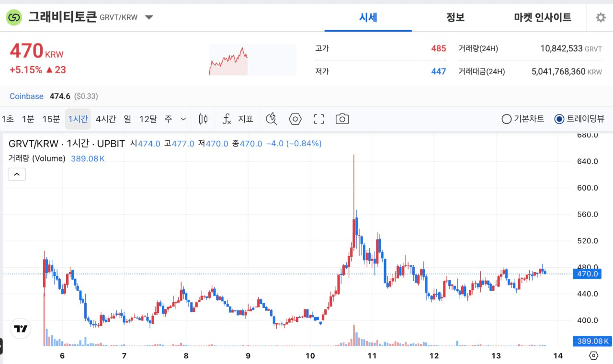Open the Coinbase price link
Viewport: 613px width, 364px height.
(x=27, y=96)
